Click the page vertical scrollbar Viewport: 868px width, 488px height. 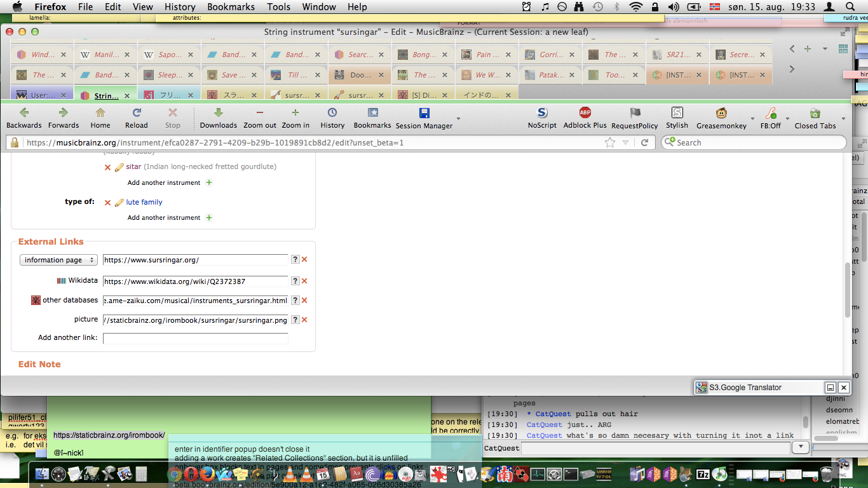[847, 290]
